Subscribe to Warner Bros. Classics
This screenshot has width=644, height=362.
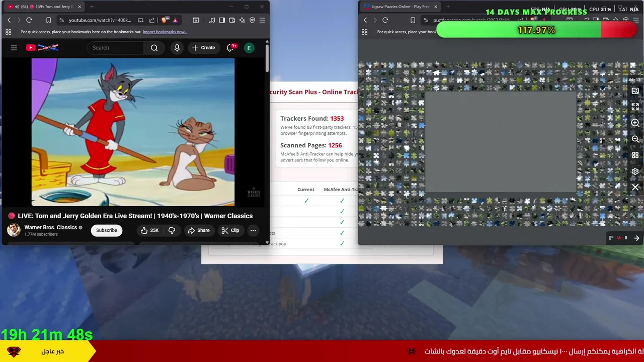[107, 230]
